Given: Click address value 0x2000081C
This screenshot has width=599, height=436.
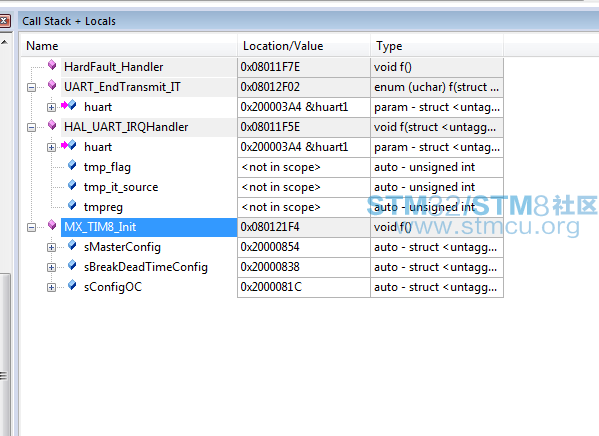Looking at the screenshot, I should [x=271, y=287].
